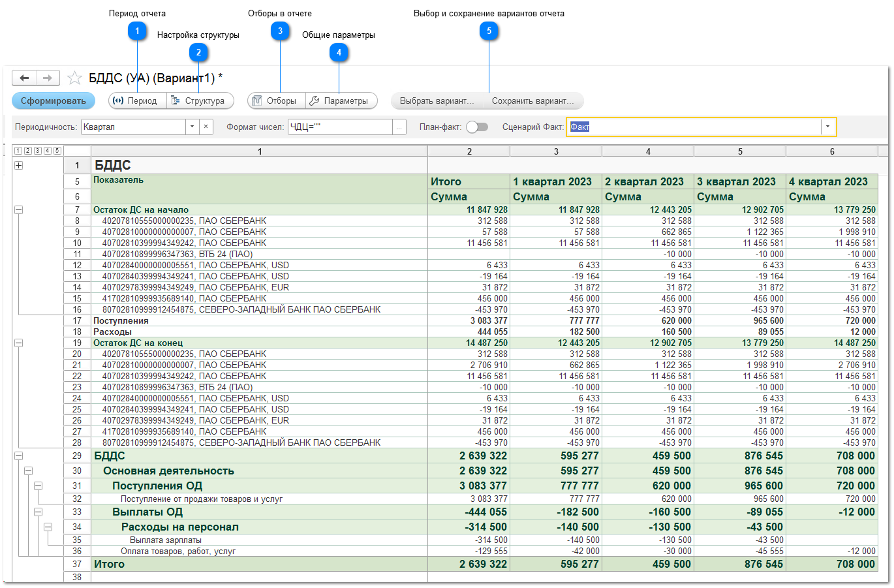
Task: Select row 16 СЕВЕРО-ЗАПАДНЫЙ БАНК account
Action: pyautogui.click(x=259, y=309)
